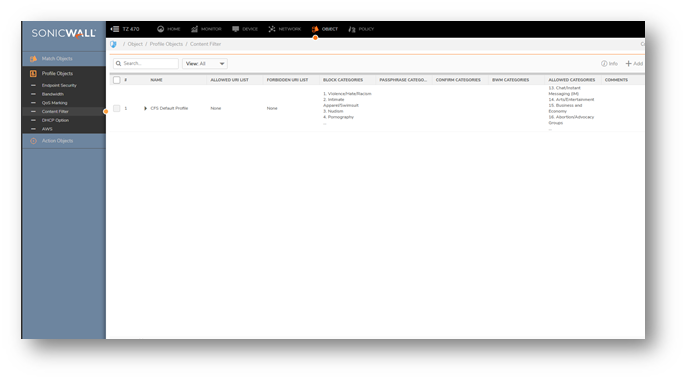
Task: Sort by ALLOWED URI LIST column
Action: coord(229,80)
